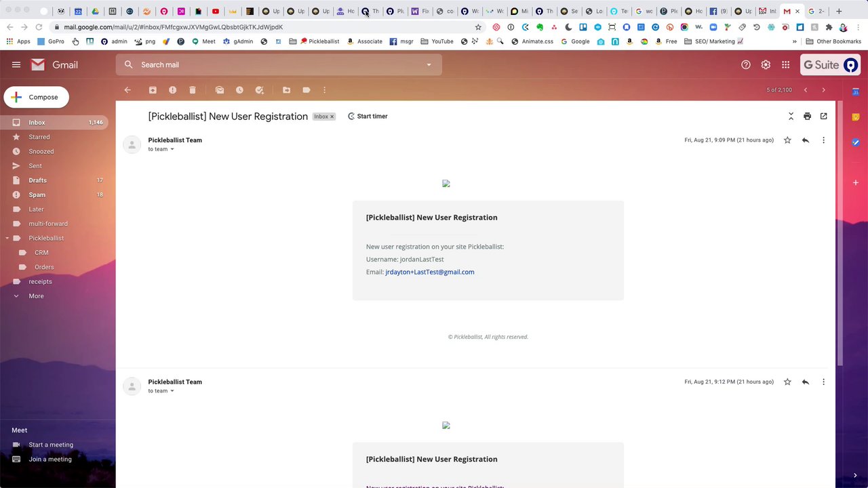868x488 pixels.
Task: Show recipient details for second message
Action: click(x=172, y=391)
